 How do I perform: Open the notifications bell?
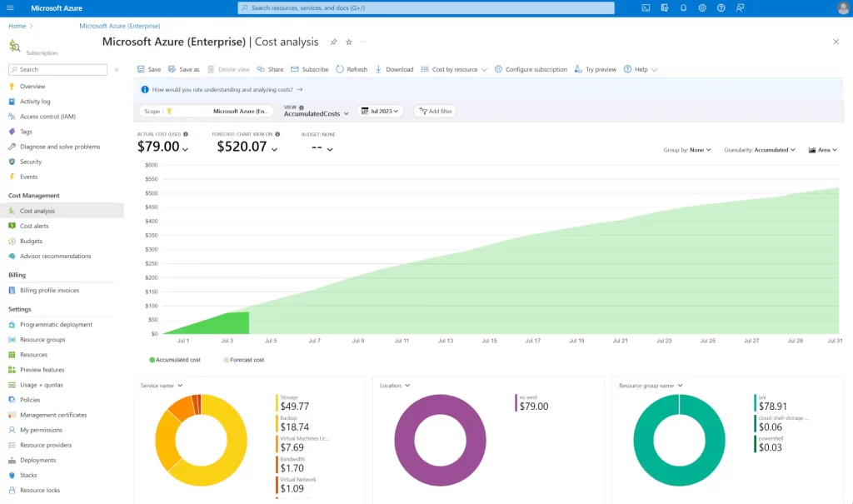pos(683,8)
